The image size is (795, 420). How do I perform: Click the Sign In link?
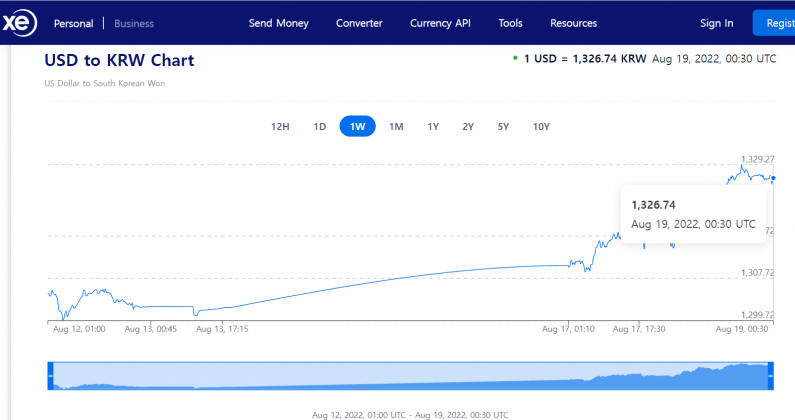tap(716, 23)
